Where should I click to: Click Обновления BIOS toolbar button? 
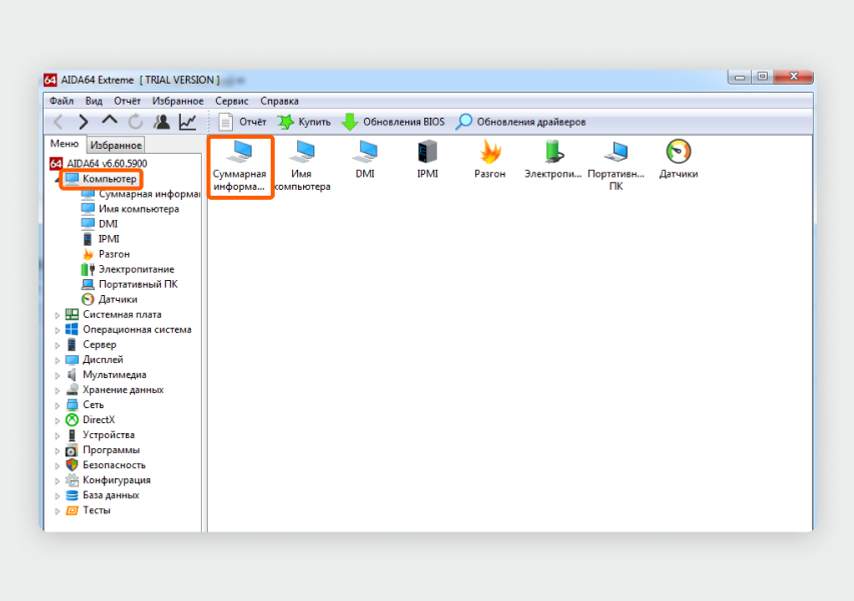(x=393, y=122)
